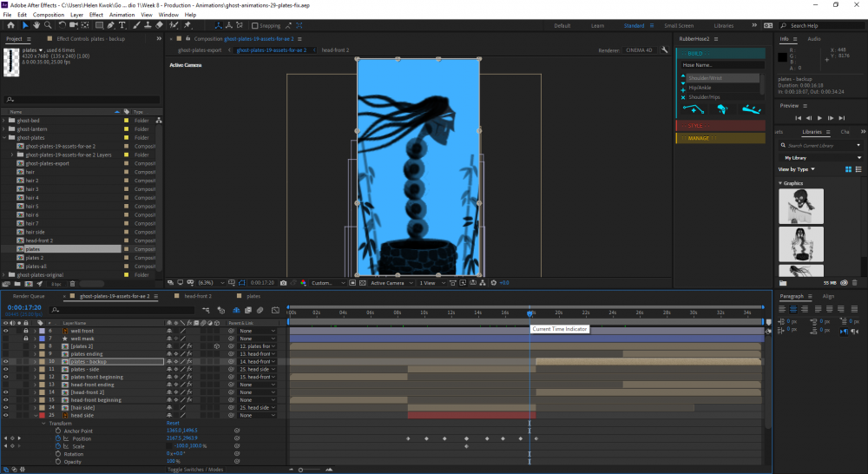Open parent dropdown of plates - backup layer
The height and width of the screenshot is (474, 868).
pyautogui.click(x=257, y=362)
